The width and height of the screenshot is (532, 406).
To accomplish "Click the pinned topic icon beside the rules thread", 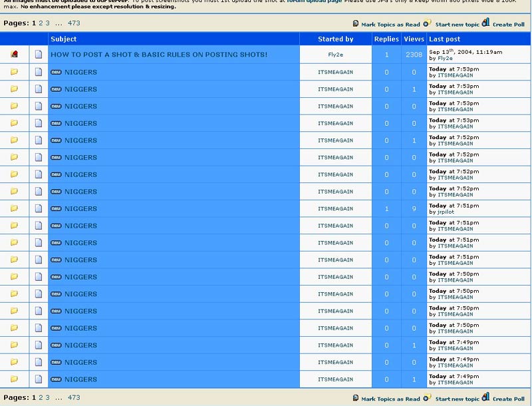I will coord(14,55).
